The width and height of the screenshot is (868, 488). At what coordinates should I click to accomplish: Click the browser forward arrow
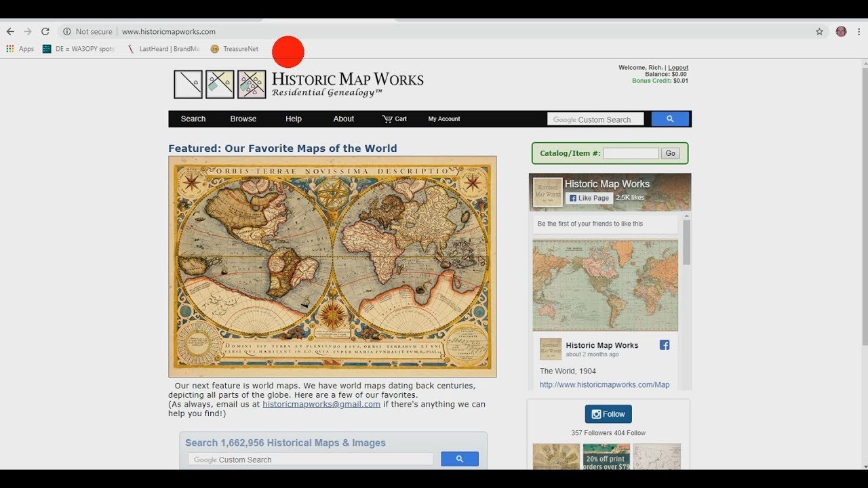28,31
